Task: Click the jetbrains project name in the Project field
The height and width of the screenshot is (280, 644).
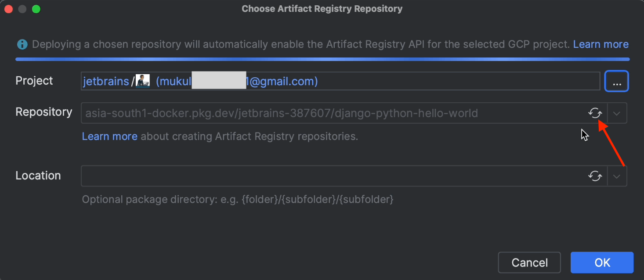Action: click(106, 81)
